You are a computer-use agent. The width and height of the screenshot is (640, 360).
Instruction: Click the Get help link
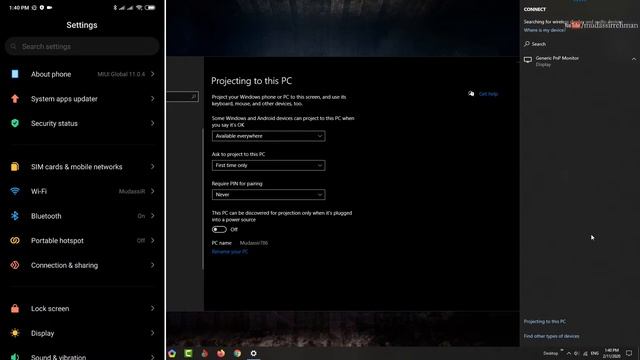click(x=488, y=94)
